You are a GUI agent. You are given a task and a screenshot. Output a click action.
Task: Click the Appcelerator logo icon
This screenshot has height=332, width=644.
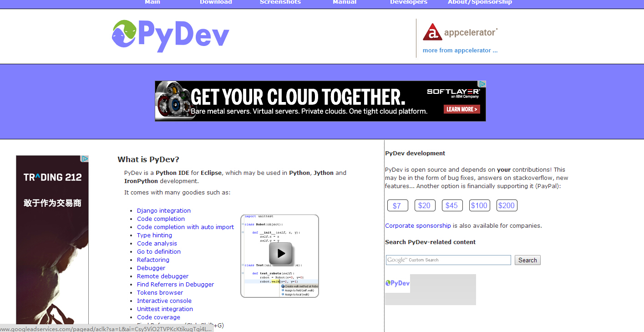pos(432,32)
